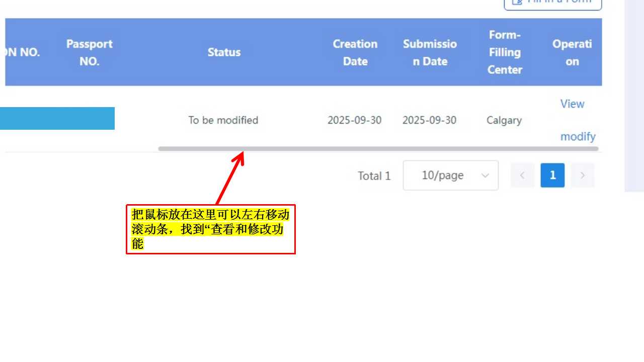This screenshot has height=362, width=644.
Task: Click the Submission Date column header
Action: click(x=430, y=52)
